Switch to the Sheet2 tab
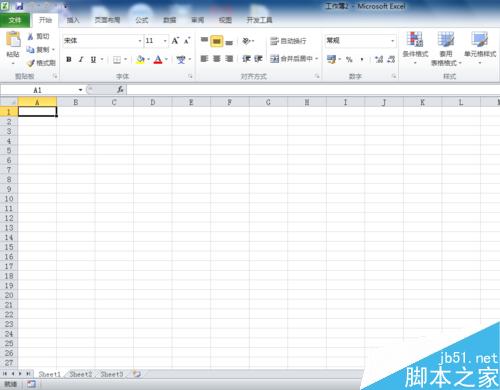 click(80, 374)
